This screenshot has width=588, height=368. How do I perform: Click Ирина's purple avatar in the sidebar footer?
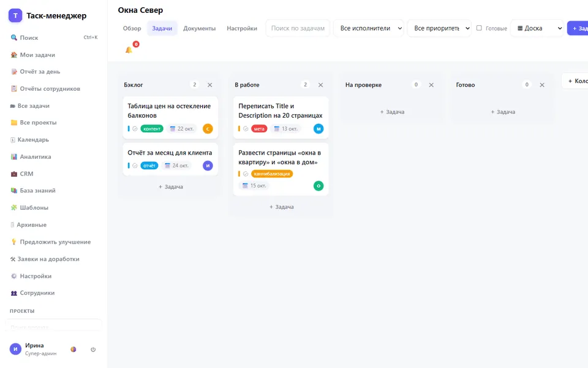pyautogui.click(x=15, y=349)
